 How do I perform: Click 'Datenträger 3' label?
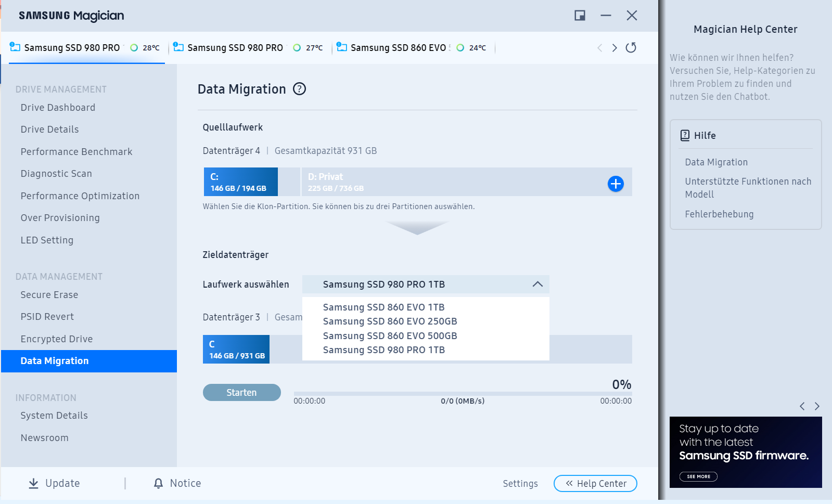point(231,317)
